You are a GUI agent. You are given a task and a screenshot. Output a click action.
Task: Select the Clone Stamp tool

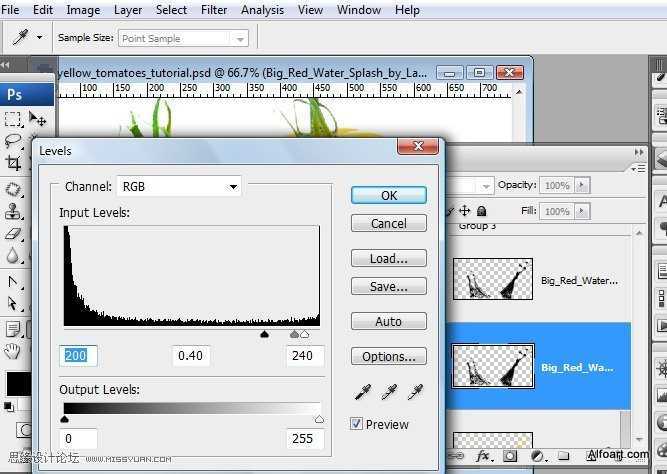12,211
